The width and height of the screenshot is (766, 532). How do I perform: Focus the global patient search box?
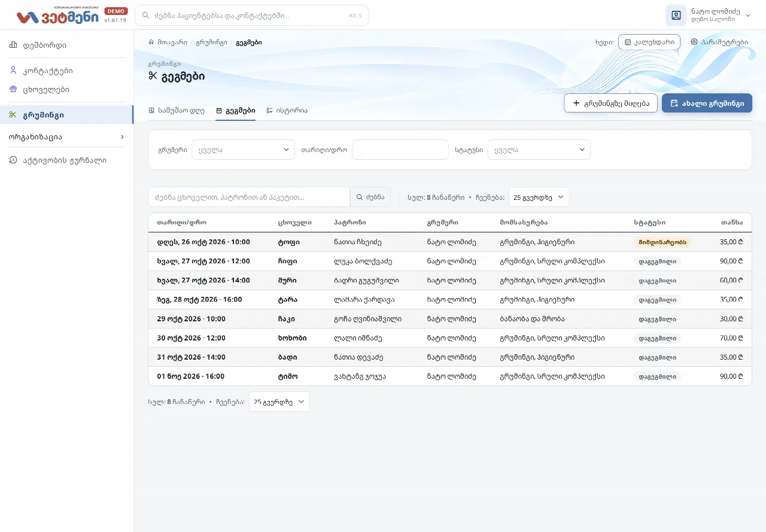tap(251, 16)
